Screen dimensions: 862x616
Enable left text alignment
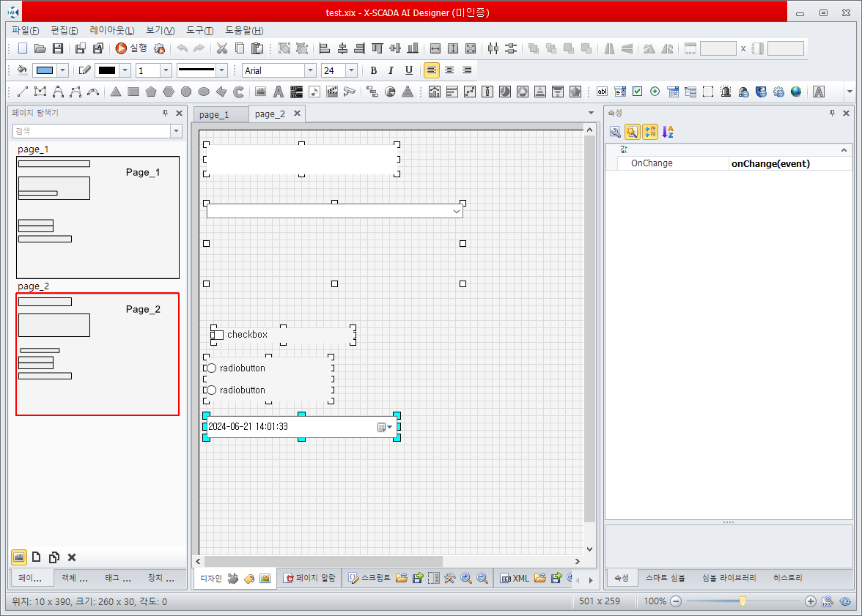point(432,70)
